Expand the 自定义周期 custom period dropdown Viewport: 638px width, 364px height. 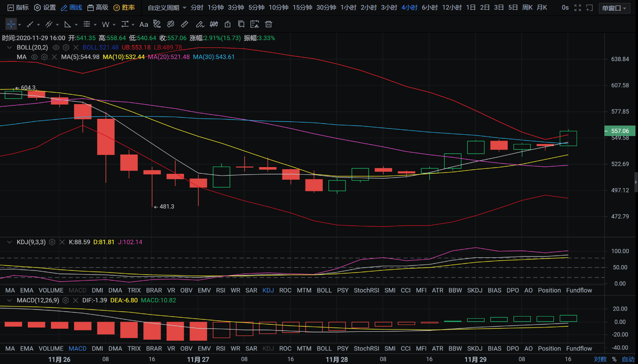pyautogui.click(x=167, y=8)
